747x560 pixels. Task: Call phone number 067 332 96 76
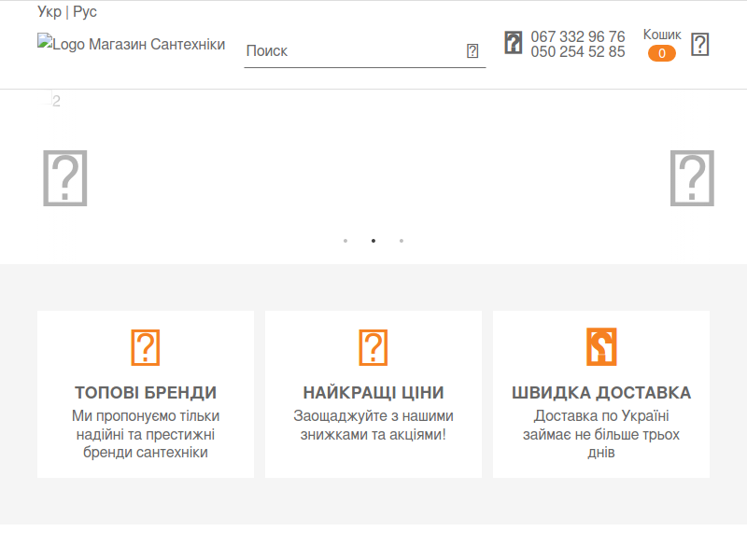[x=578, y=36]
